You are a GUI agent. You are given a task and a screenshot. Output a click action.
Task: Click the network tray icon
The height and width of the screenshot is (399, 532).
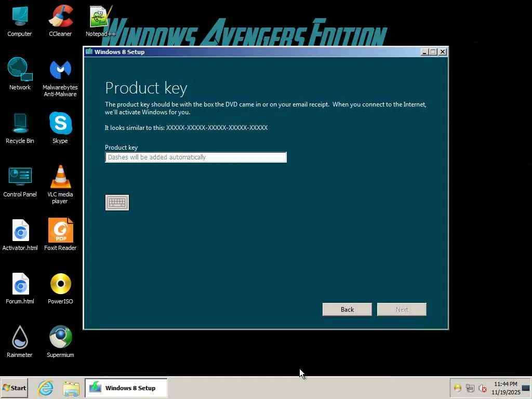[x=470, y=388]
